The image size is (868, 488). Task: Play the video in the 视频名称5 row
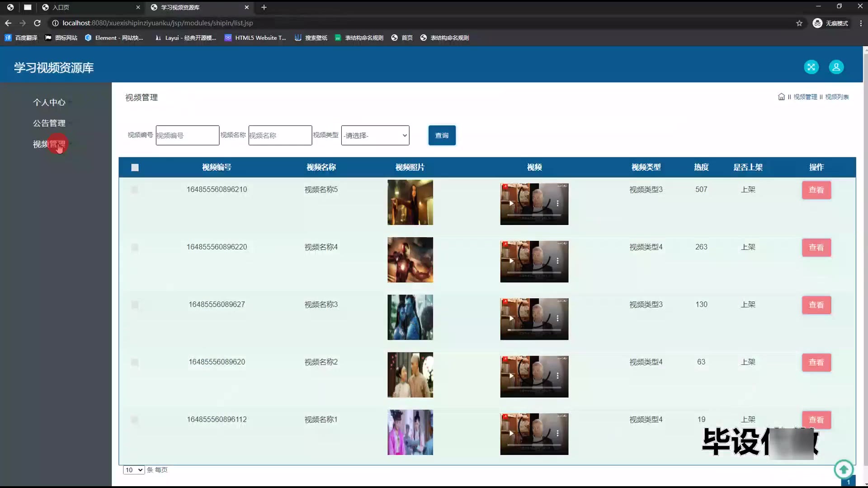(511, 203)
